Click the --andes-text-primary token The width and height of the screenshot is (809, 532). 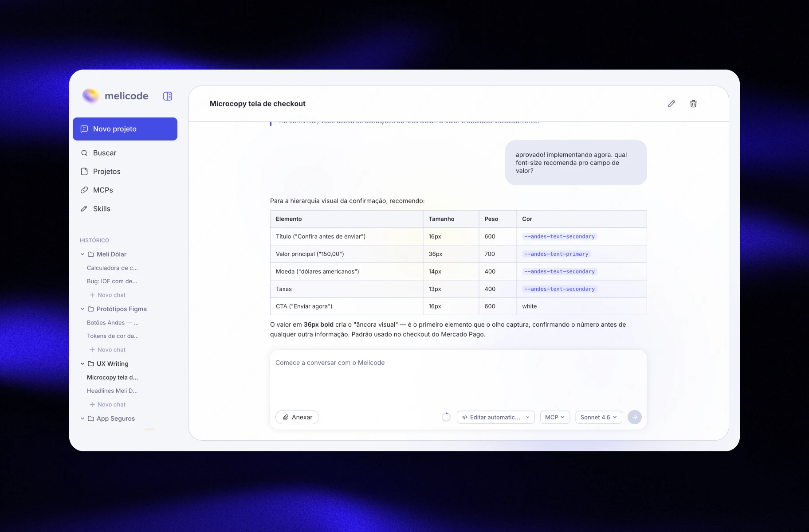click(x=556, y=254)
